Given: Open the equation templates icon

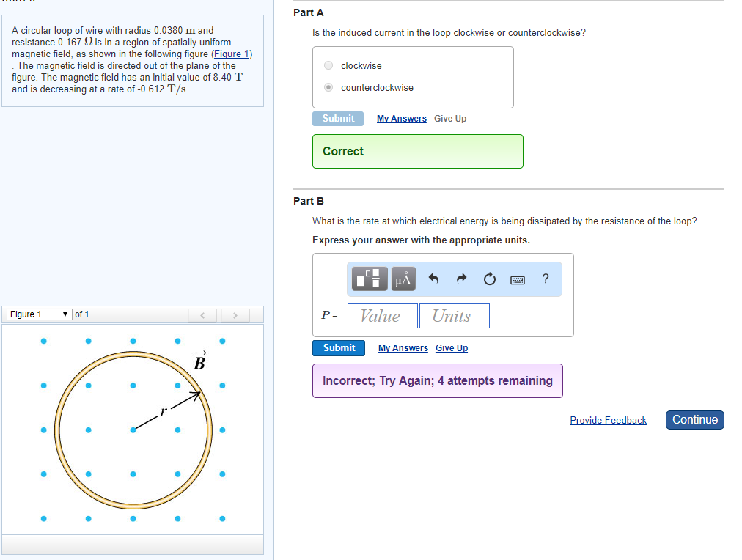Looking at the screenshot, I should tap(369, 279).
